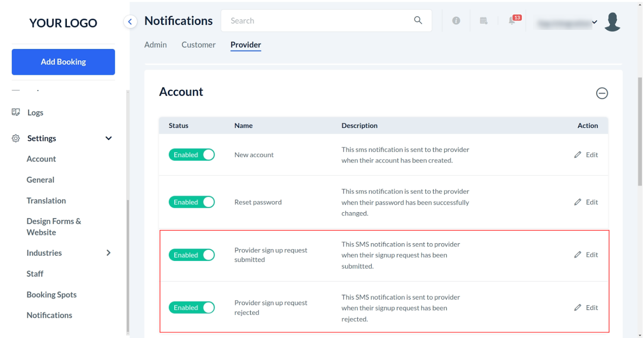Expand the Industries submenu
Viewport: 644px width, 338px height.
109,253
